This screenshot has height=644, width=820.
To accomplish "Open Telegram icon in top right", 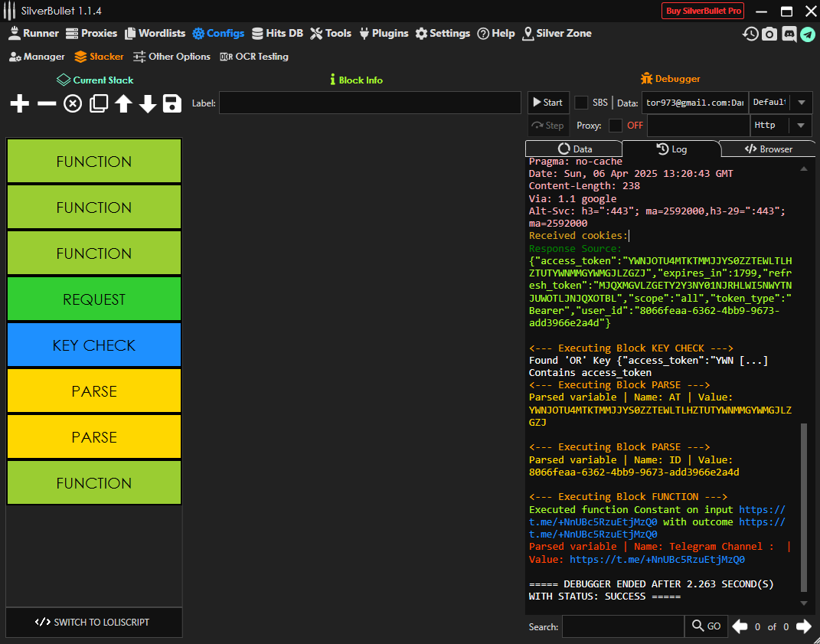I will [x=808, y=34].
